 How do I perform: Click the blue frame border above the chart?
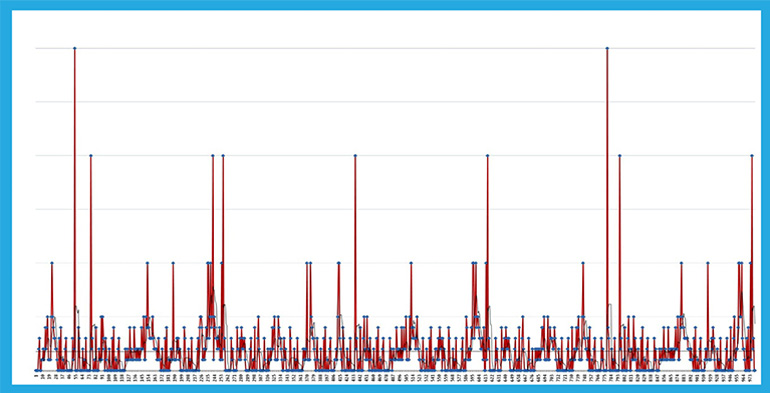point(385,5)
